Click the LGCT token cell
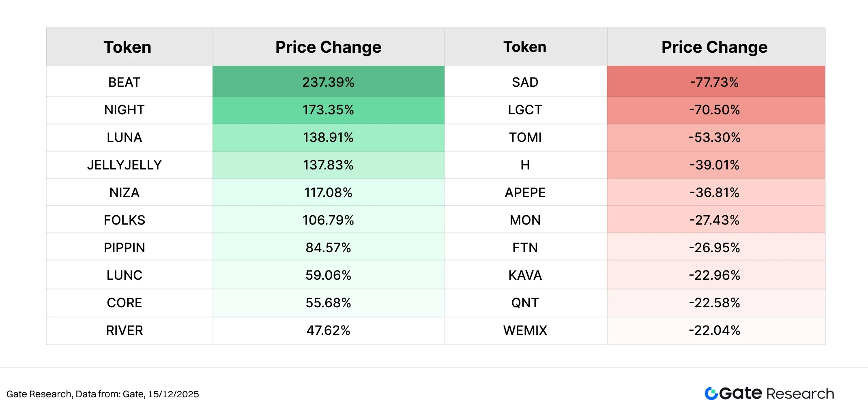This screenshot has width=868, height=420. 525,110
